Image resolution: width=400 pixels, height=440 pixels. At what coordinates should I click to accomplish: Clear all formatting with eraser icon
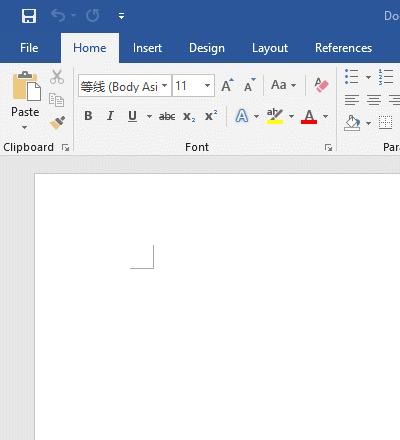click(321, 85)
